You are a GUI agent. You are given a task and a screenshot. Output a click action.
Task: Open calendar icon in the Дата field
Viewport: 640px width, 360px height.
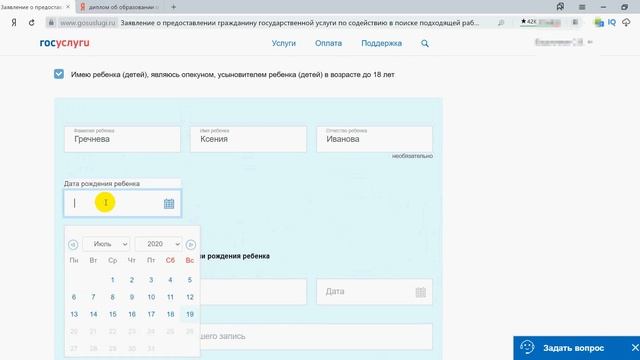point(420,292)
